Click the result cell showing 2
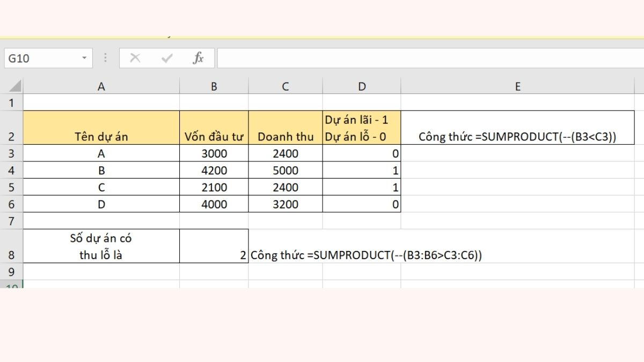Image resolution: width=644 pixels, height=362 pixels. pos(214,246)
